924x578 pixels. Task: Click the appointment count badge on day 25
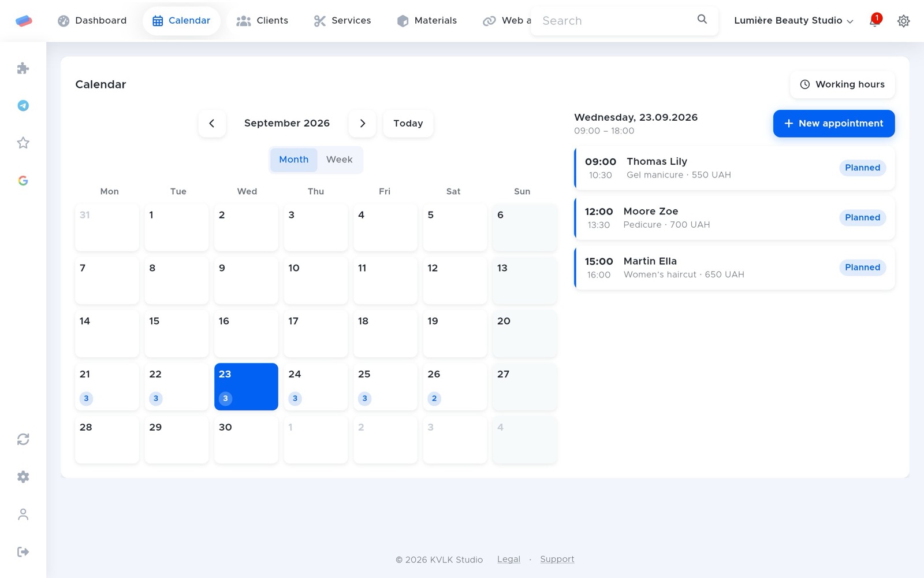coord(364,398)
